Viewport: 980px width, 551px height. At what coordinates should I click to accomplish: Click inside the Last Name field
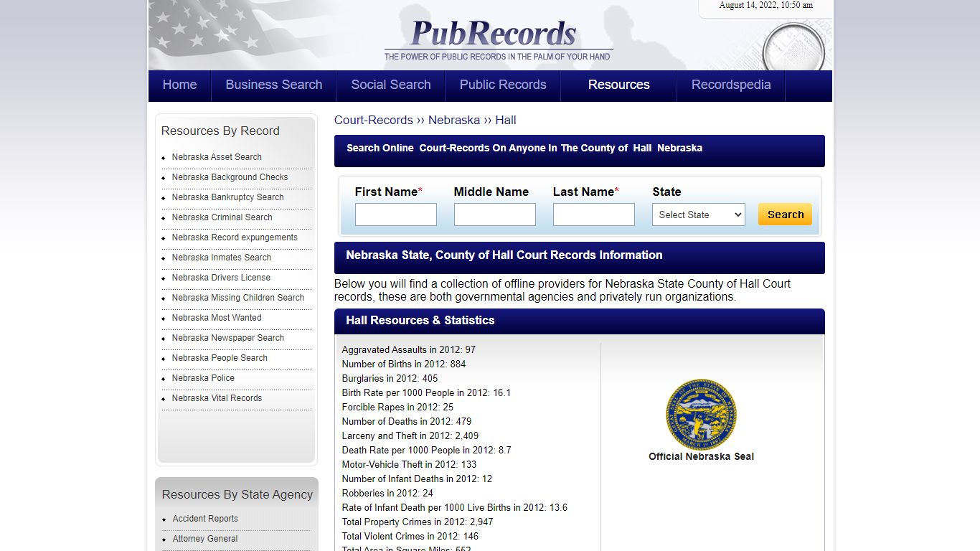pyautogui.click(x=593, y=214)
